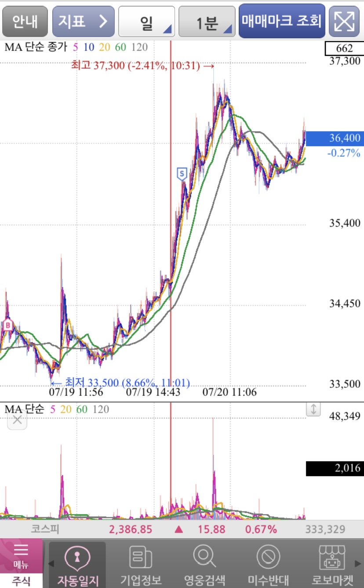Tap the 333,329 KOSPI volume value
Screen dimensions: 364x588
pos(325,529)
